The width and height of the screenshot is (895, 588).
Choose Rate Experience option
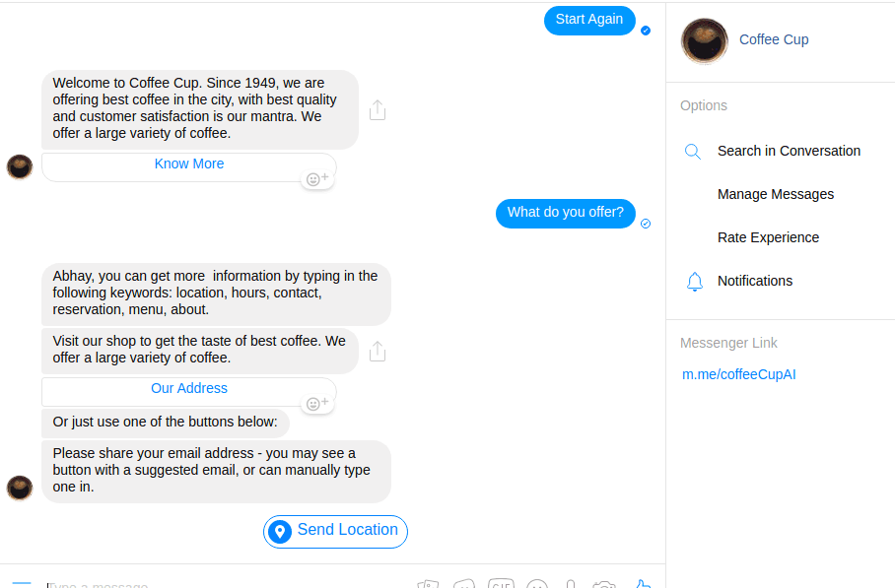(x=768, y=238)
